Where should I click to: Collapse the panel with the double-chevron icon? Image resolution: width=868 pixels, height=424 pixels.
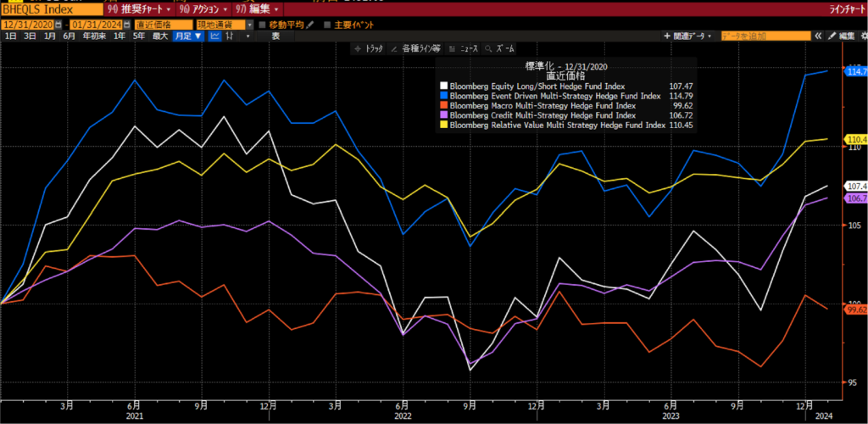(818, 36)
